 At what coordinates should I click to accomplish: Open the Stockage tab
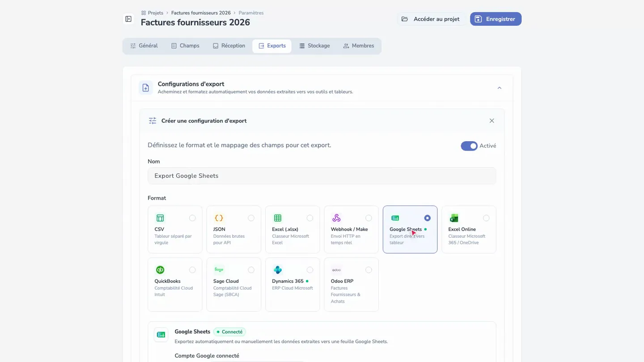click(314, 46)
